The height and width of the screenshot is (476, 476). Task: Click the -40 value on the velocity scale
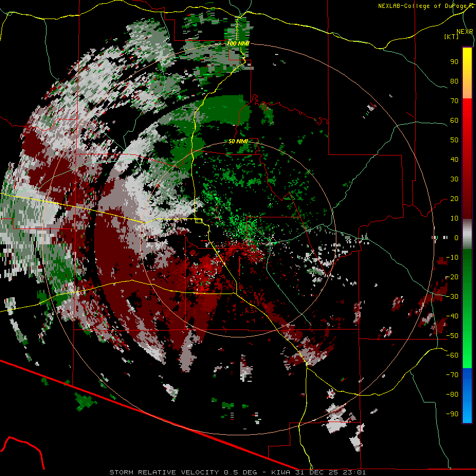(452, 316)
